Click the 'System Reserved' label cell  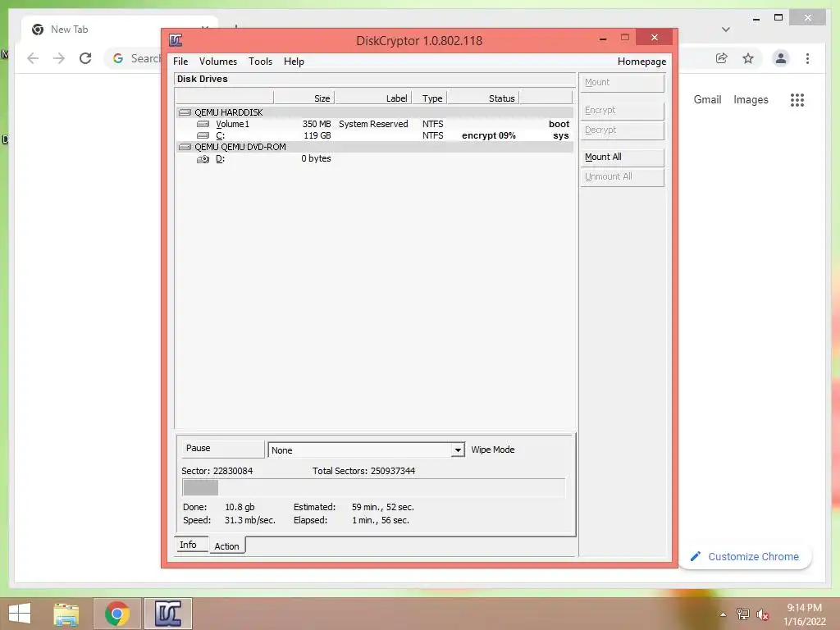coord(373,124)
